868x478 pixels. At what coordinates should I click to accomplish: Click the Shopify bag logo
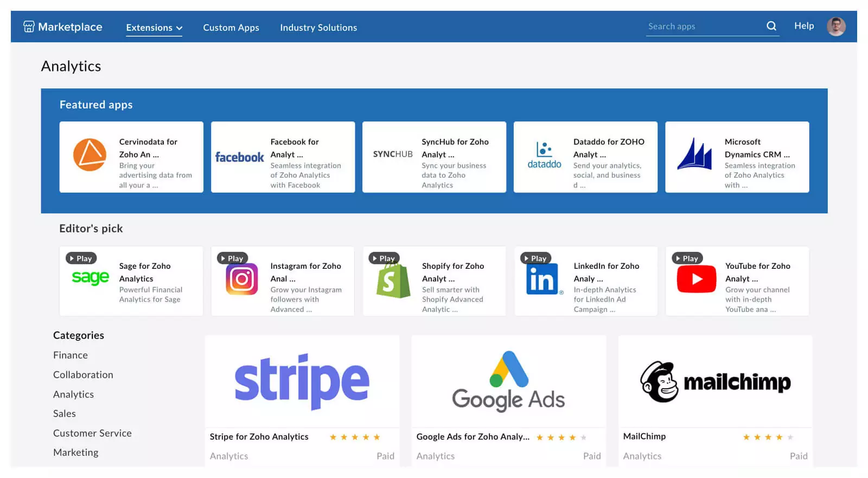point(393,281)
